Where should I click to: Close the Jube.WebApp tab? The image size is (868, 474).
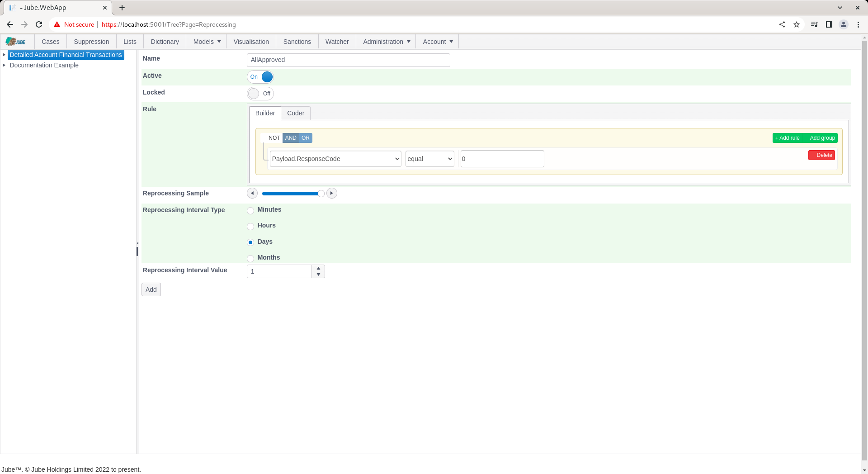105,8
